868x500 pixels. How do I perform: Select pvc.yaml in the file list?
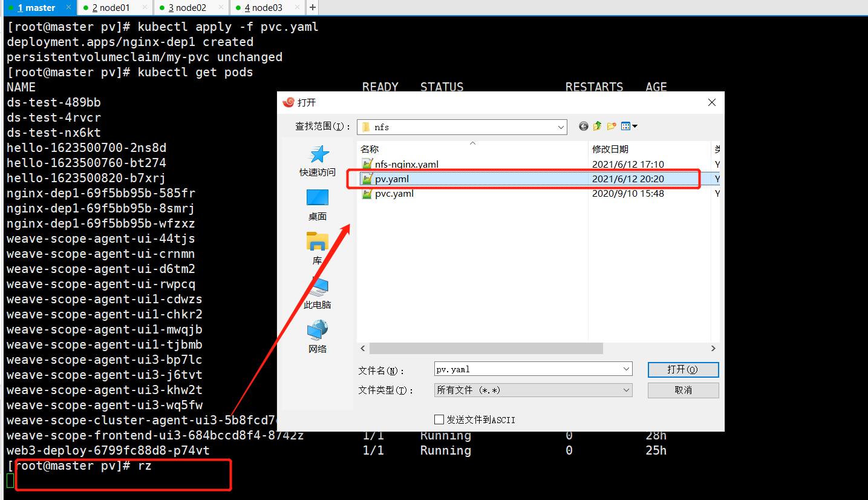pyautogui.click(x=394, y=194)
